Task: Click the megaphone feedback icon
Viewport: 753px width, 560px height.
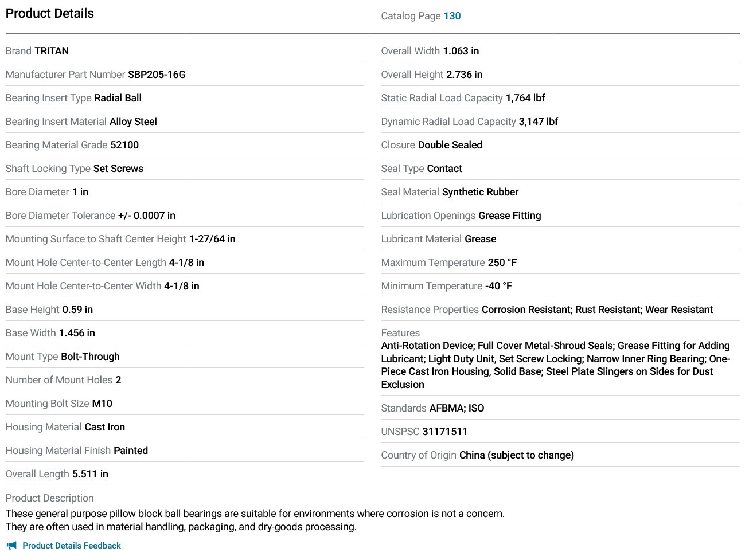Action: 11,546
